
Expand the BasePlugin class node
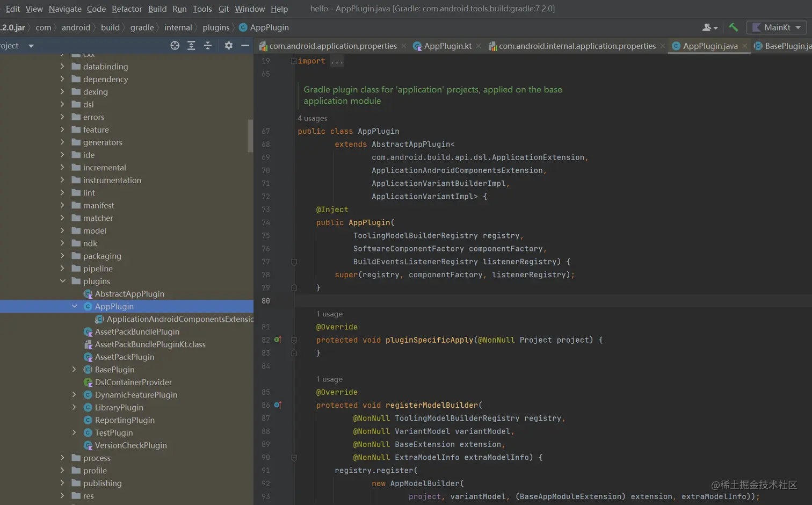[x=75, y=370]
